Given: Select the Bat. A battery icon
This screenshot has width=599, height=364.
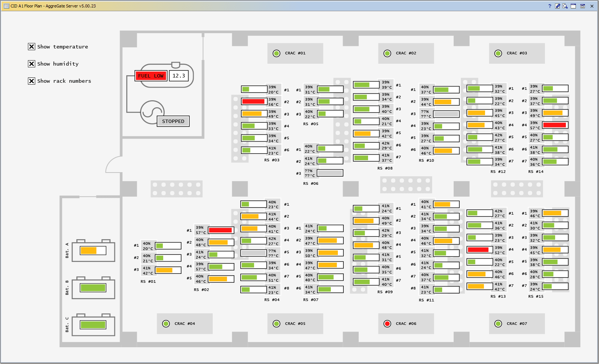Looking at the screenshot, I should (93, 251).
